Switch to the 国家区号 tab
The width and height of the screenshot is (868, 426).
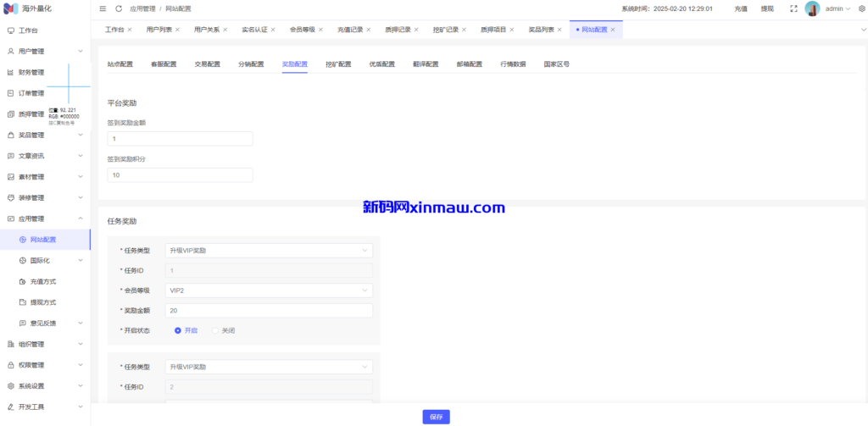pos(557,64)
